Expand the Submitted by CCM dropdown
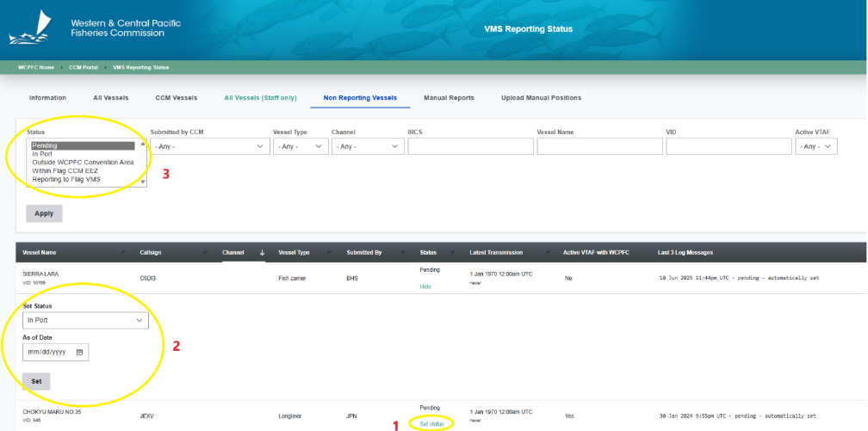This screenshot has width=868, height=431. tap(210, 146)
